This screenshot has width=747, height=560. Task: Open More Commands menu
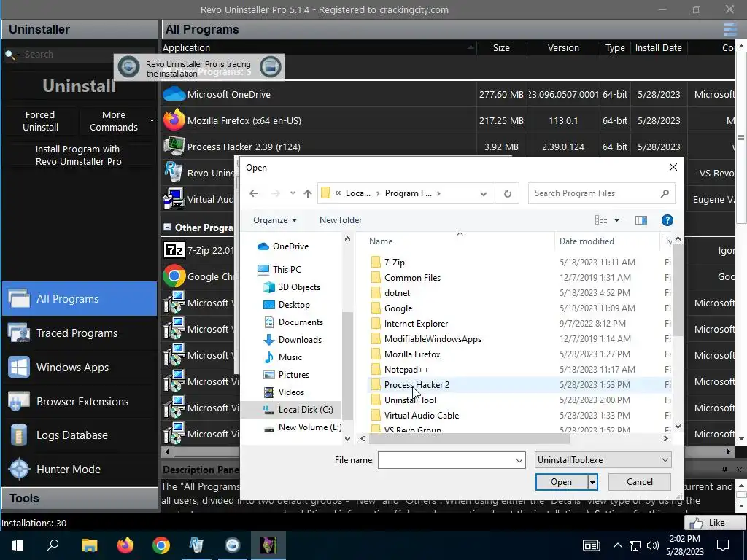tap(113, 121)
